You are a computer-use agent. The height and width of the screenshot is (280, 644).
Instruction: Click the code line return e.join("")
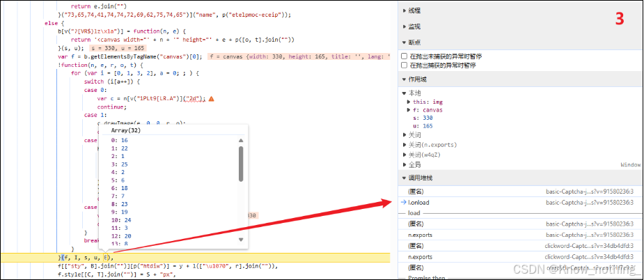click(99, 6)
